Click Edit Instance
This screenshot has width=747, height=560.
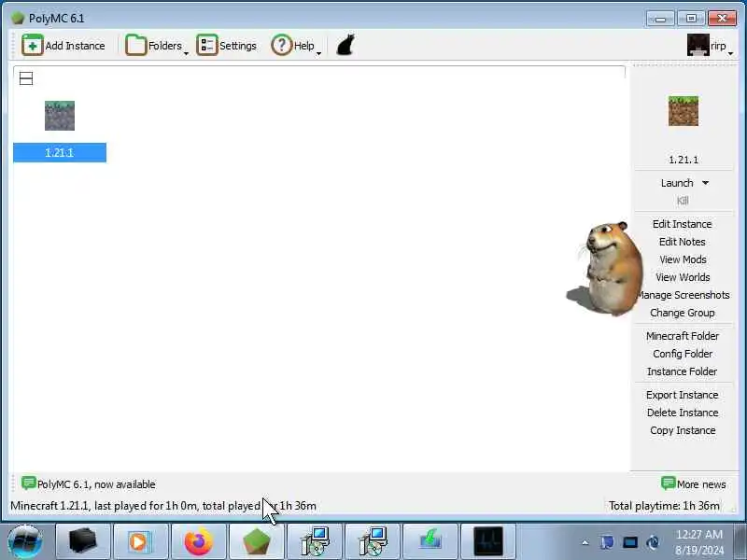(x=683, y=224)
